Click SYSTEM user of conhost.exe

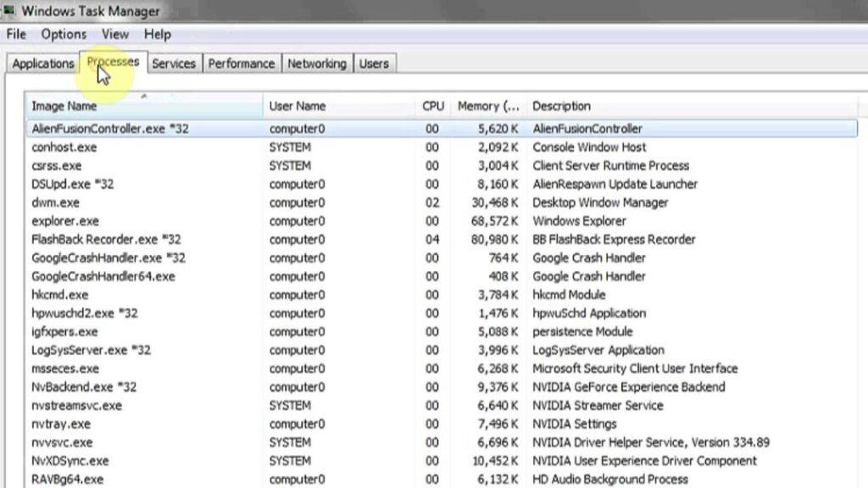click(290, 147)
